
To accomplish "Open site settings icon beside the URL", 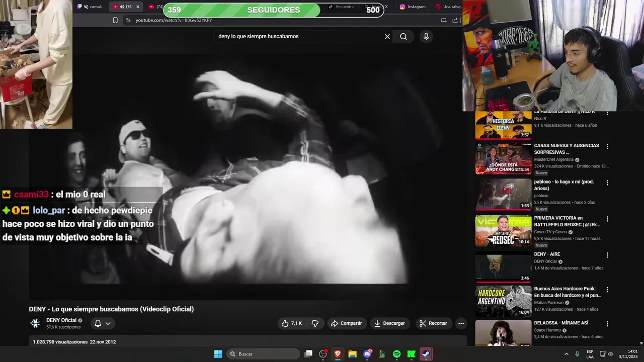I will [x=128, y=20].
